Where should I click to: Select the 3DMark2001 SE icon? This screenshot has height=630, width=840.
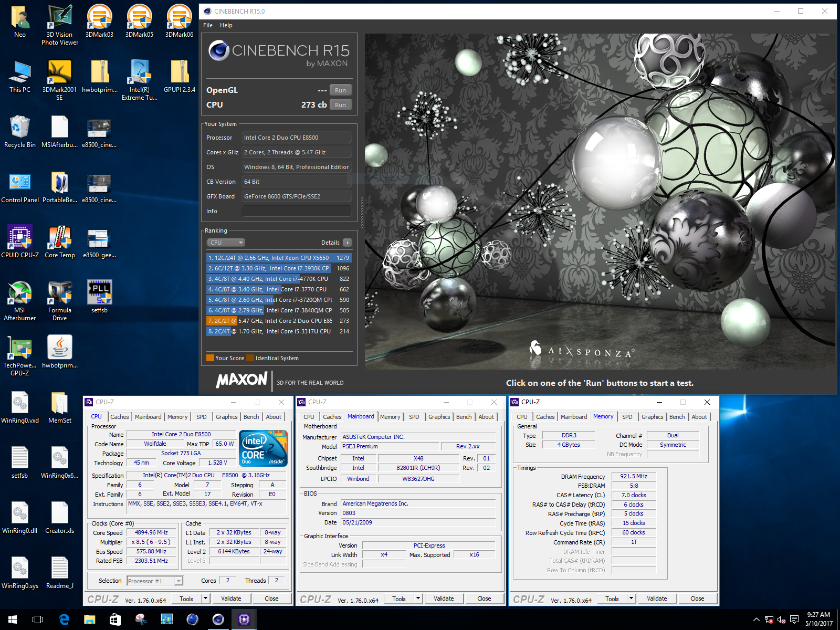(x=59, y=80)
